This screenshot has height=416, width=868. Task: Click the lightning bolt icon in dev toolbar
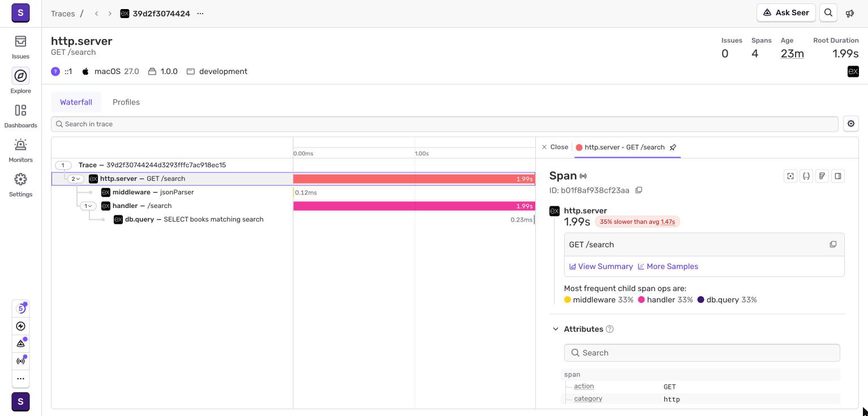click(20, 326)
